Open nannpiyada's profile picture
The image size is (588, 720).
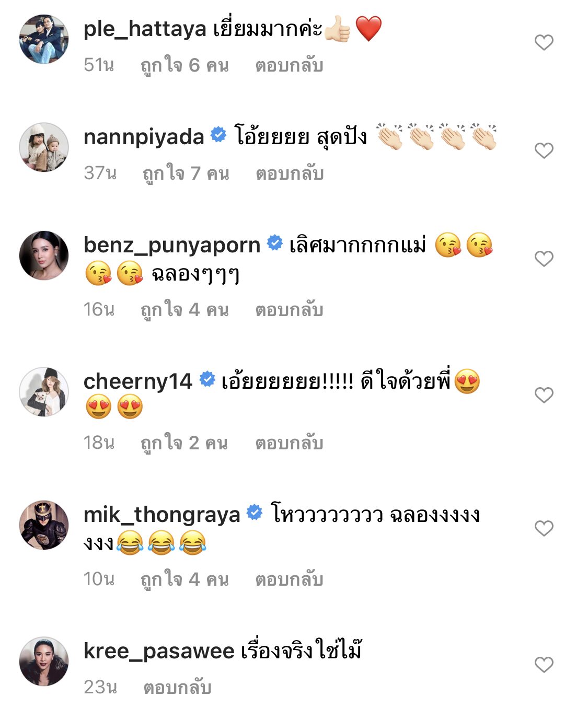44,147
